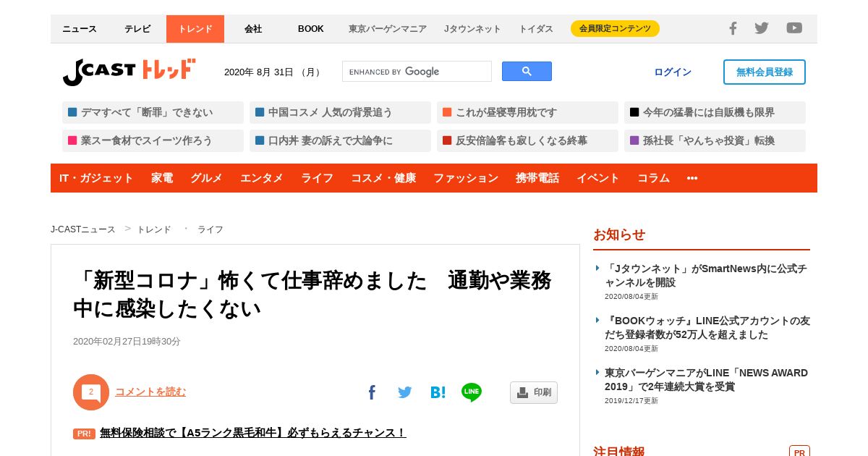868x456 pixels.
Task: Open the Facebook icon in the header
Action: (x=733, y=28)
